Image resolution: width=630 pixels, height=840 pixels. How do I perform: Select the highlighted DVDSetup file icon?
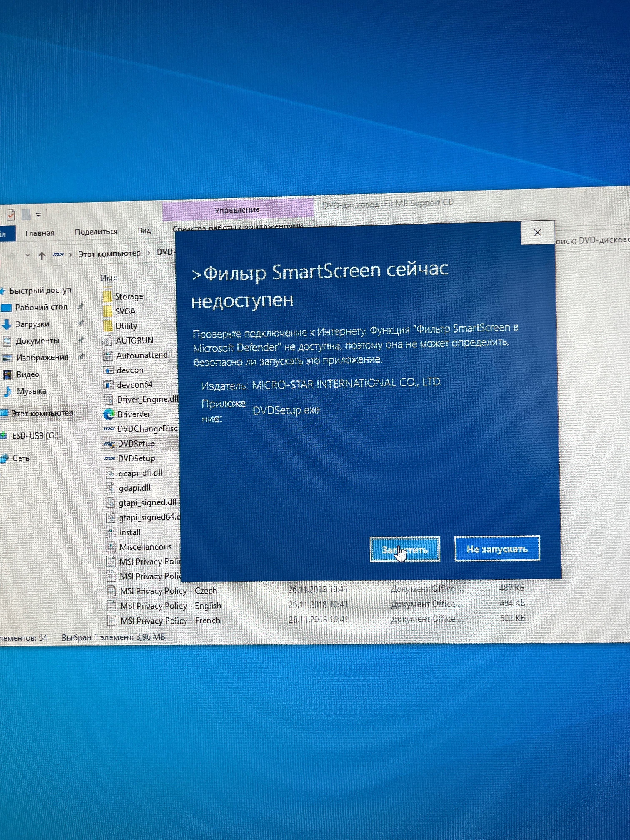click(x=110, y=444)
